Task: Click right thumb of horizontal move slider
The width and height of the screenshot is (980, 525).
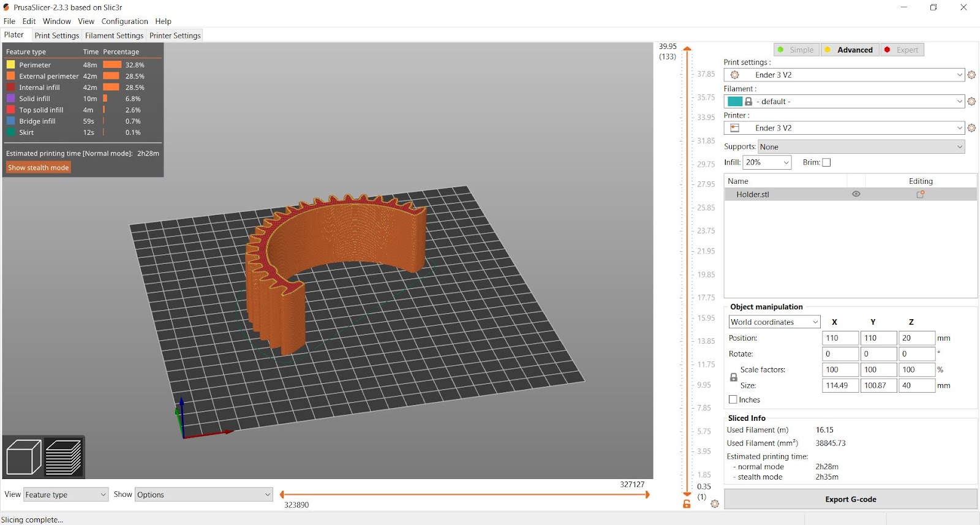Action: 647,494
